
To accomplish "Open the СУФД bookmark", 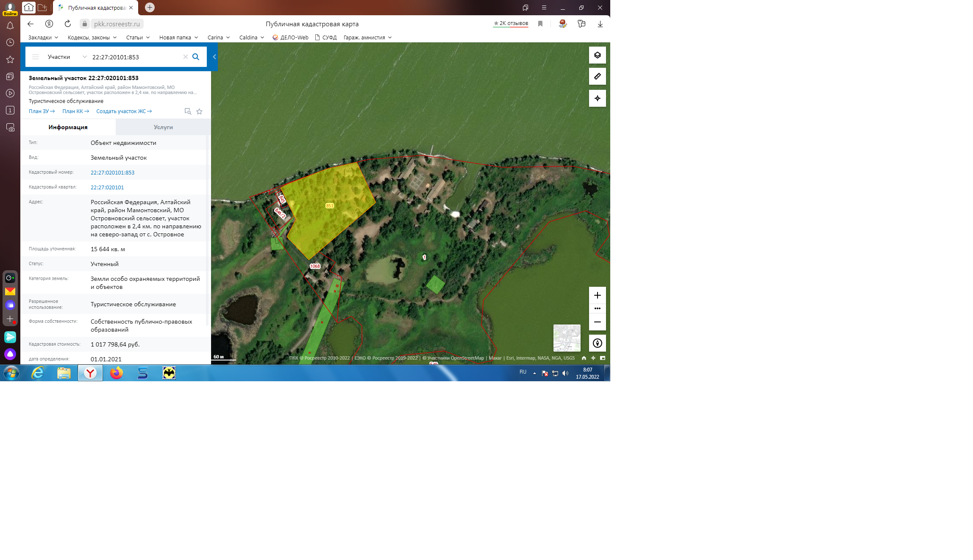I will pyautogui.click(x=325, y=37).
